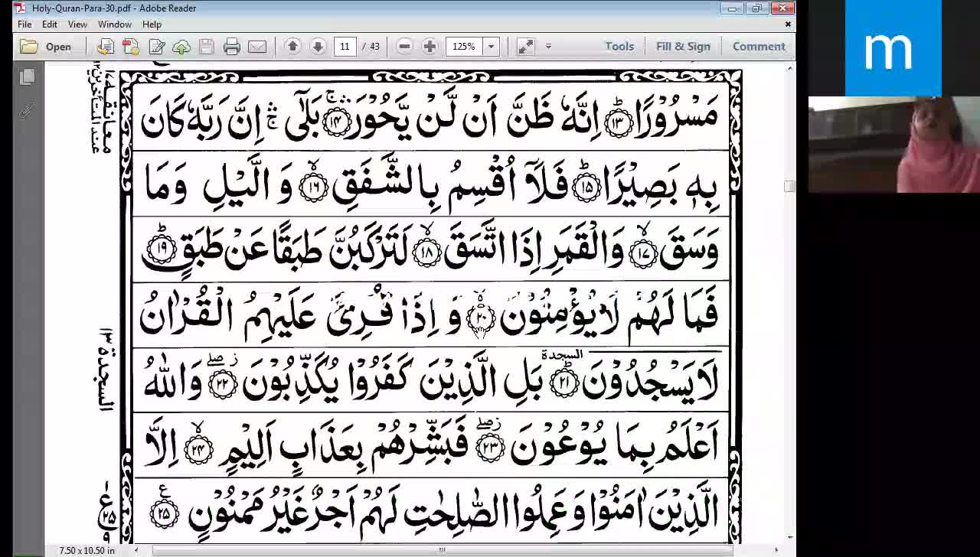Click the vertical scrollbar up arrow
Screen dimensions: 980x557
[x=789, y=68]
